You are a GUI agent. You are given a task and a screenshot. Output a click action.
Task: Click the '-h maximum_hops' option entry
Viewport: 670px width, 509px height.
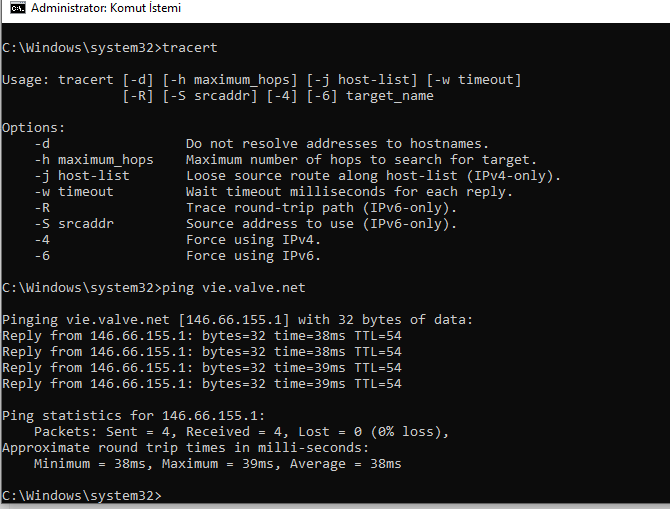pos(94,160)
